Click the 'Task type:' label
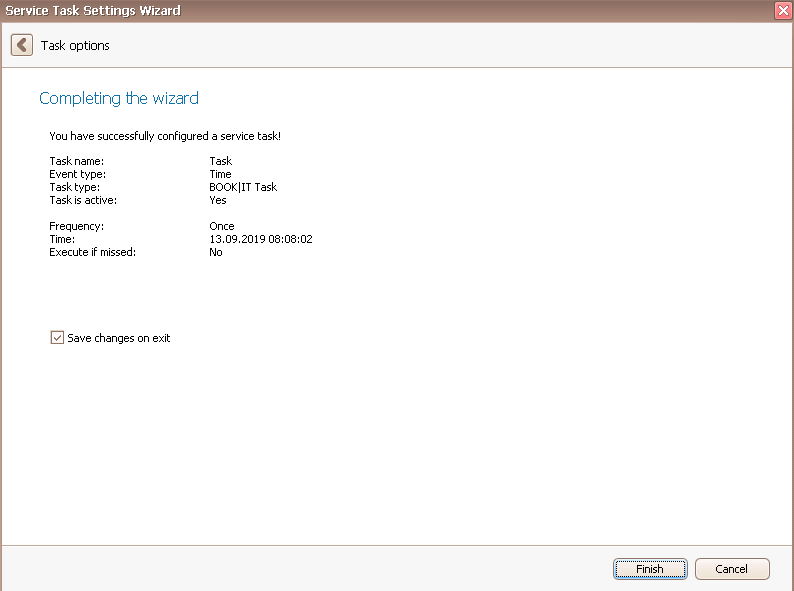 [x=74, y=187]
